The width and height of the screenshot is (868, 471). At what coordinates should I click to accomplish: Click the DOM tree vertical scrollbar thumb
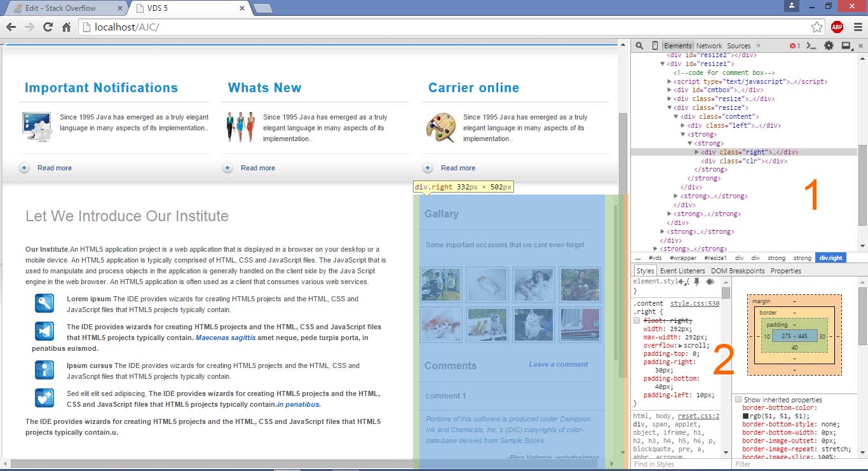pyautogui.click(x=862, y=185)
